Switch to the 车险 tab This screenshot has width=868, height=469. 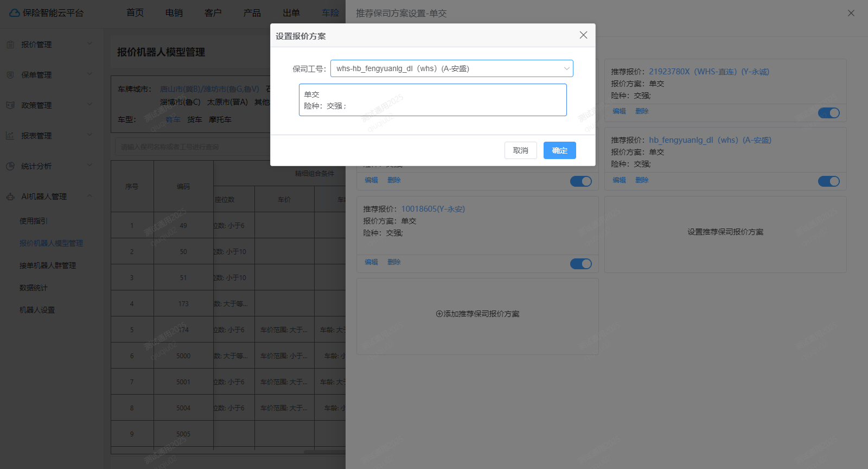(x=330, y=13)
